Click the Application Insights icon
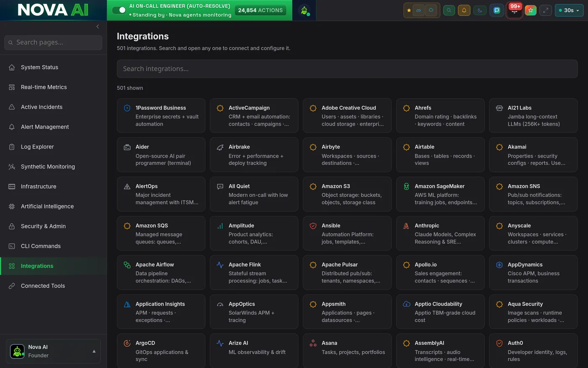Image resolution: width=588 pixels, height=368 pixels. [127, 304]
